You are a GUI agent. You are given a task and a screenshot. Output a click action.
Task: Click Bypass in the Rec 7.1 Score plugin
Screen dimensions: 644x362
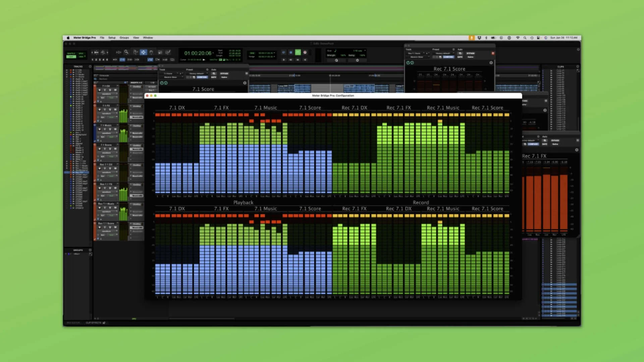point(470,53)
